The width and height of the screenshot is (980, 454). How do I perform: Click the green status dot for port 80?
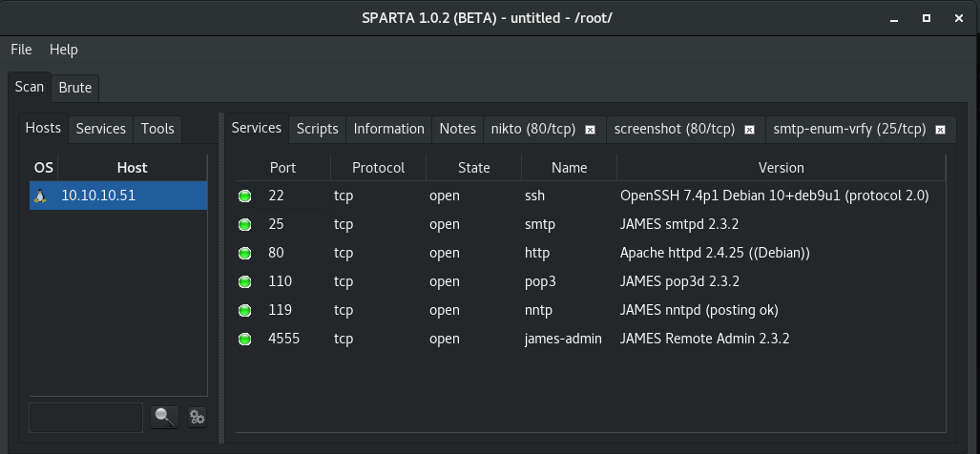(244, 254)
